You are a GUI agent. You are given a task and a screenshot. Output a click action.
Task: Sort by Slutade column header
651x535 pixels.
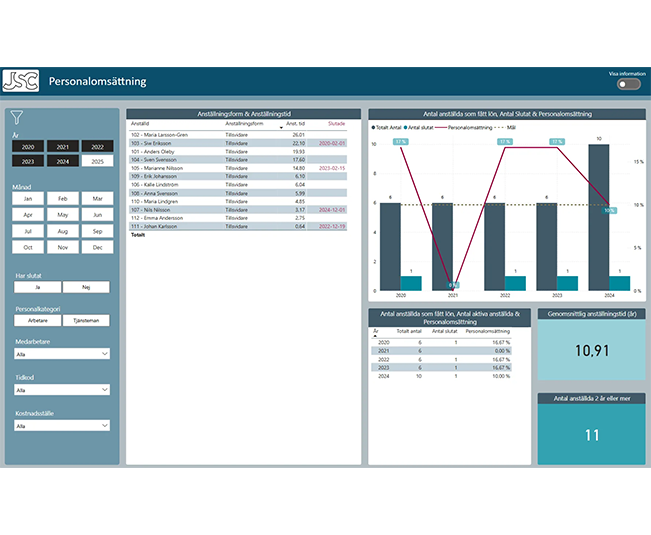tap(336, 124)
